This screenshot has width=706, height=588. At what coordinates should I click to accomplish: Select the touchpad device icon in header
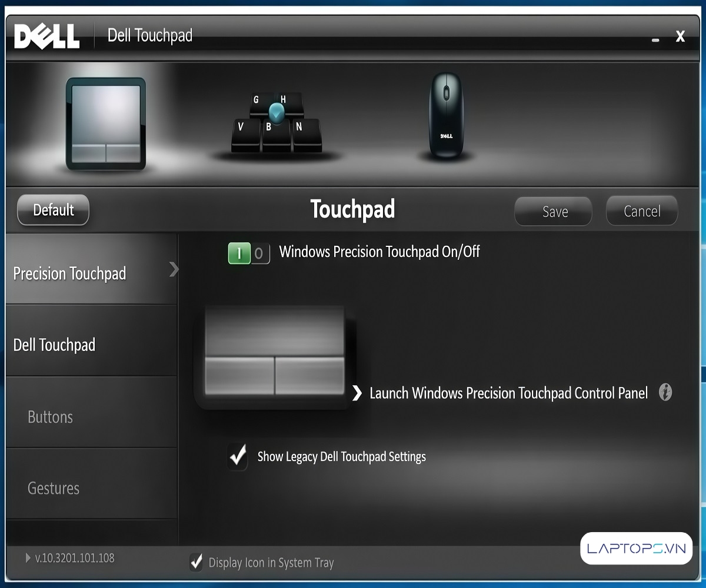point(106,123)
